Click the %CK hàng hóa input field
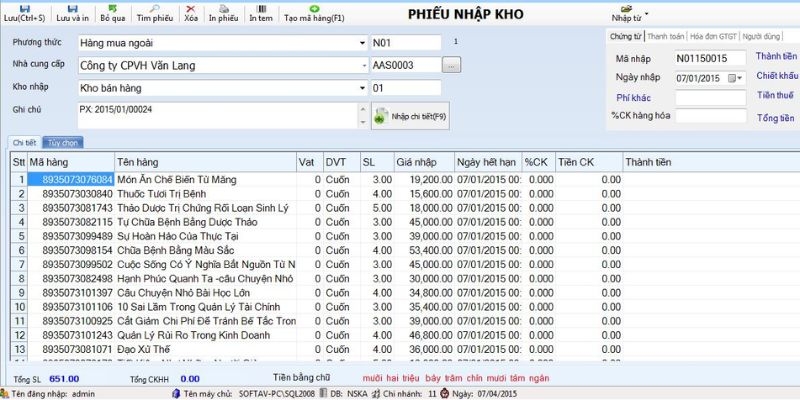800x400 pixels. [710, 116]
